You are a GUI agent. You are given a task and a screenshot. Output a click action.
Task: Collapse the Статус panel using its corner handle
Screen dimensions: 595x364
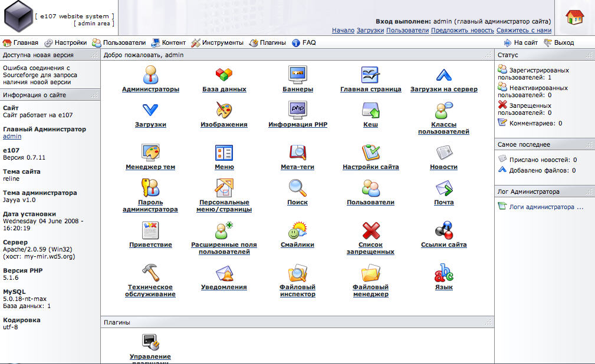tap(589, 55)
